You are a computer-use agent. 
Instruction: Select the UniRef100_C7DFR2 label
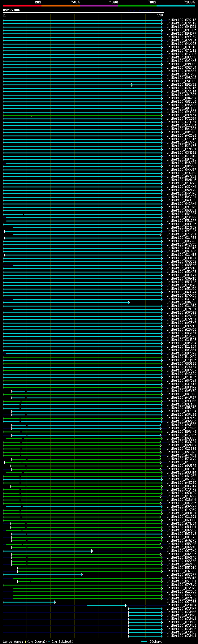tap(181, 489)
